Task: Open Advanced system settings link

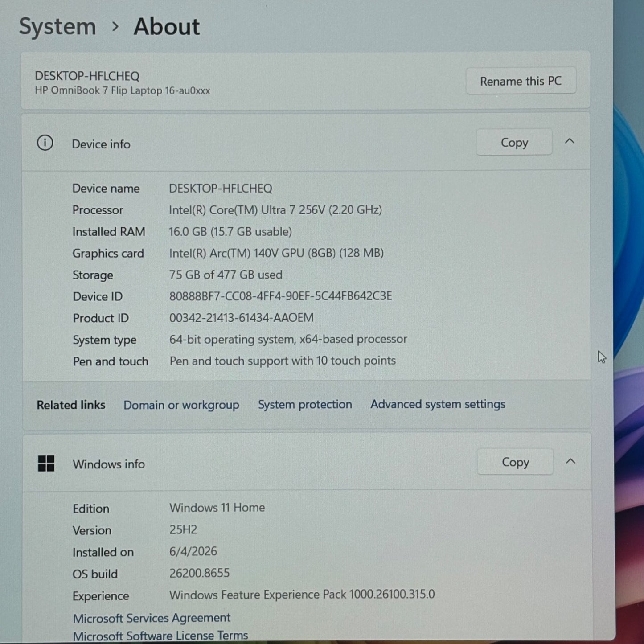Action: pyautogui.click(x=438, y=404)
